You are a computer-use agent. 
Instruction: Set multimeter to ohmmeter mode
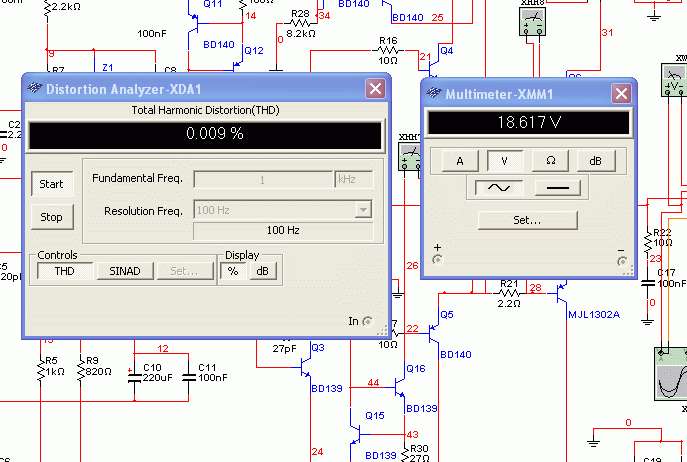pos(550,161)
